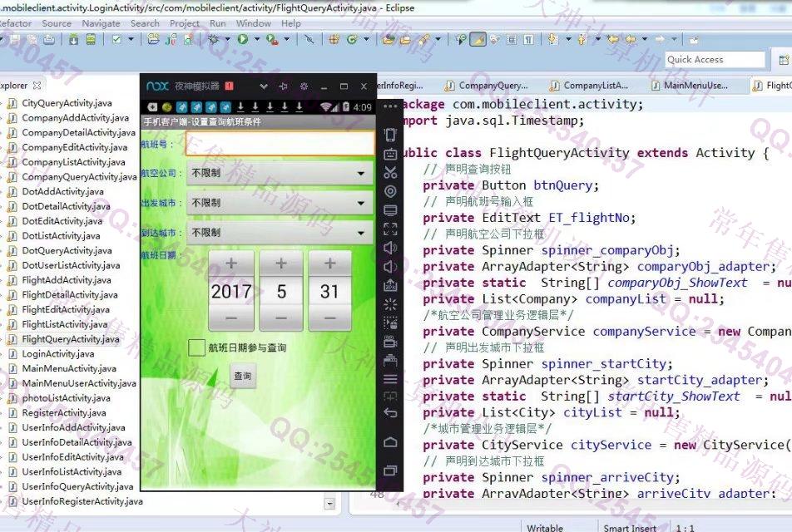Viewport: 792px width, 532px height.
Task: Click the Last Edit Location icon
Action: point(612,39)
